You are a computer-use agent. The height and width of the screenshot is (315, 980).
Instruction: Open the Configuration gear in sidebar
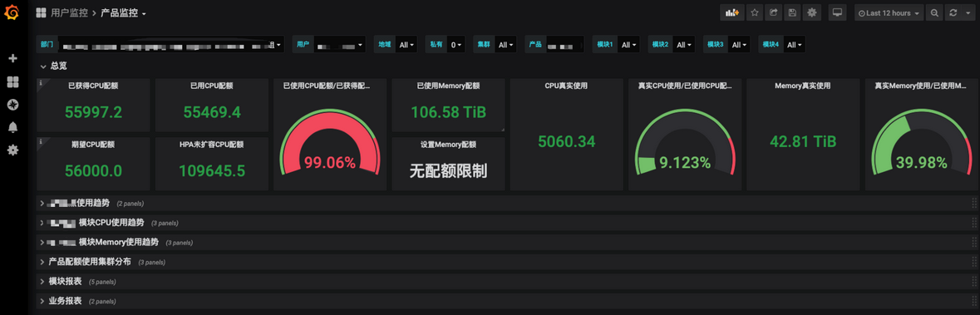pos(12,150)
